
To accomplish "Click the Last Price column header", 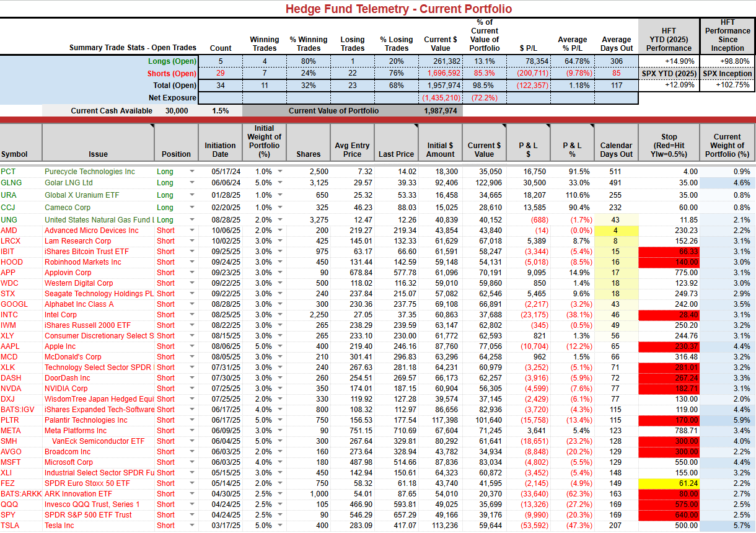I will pos(397,143).
